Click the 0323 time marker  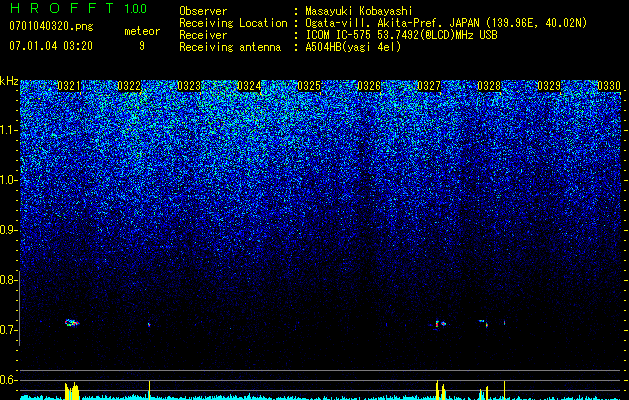point(189,86)
